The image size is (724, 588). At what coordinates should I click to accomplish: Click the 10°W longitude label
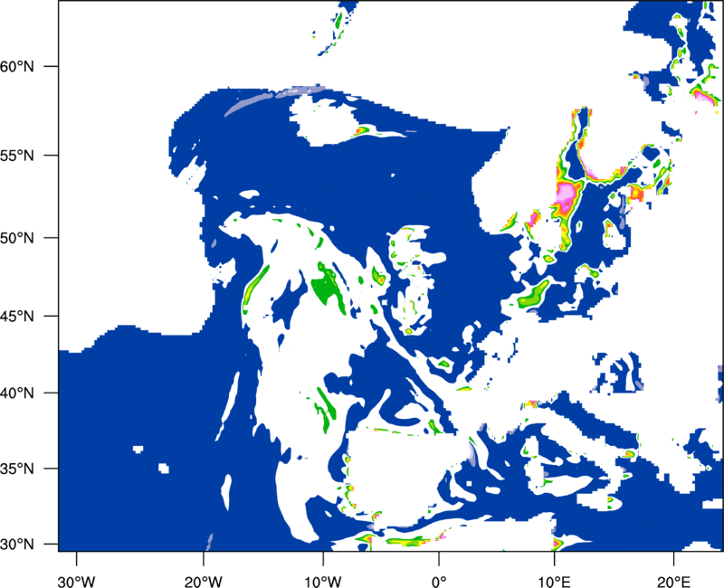coord(323,582)
